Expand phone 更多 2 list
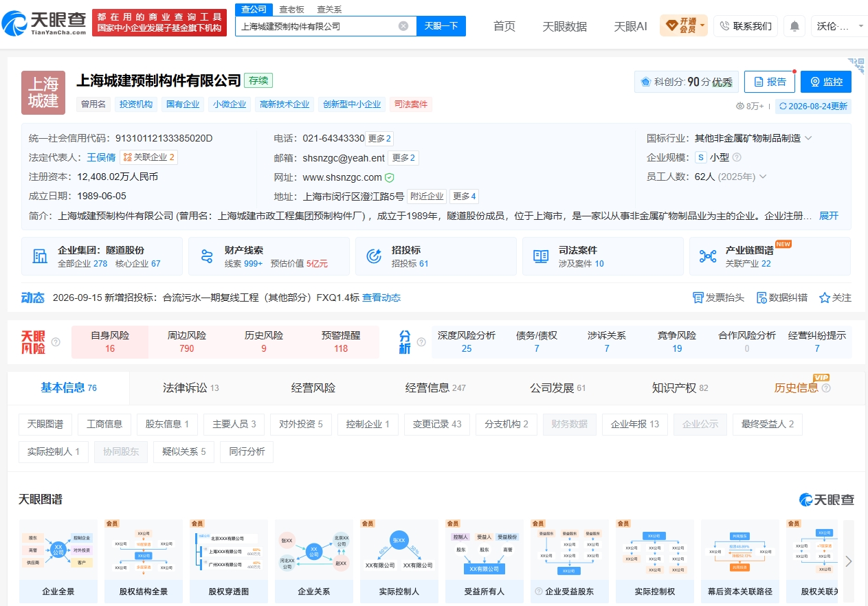 click(x=379, y=138)
